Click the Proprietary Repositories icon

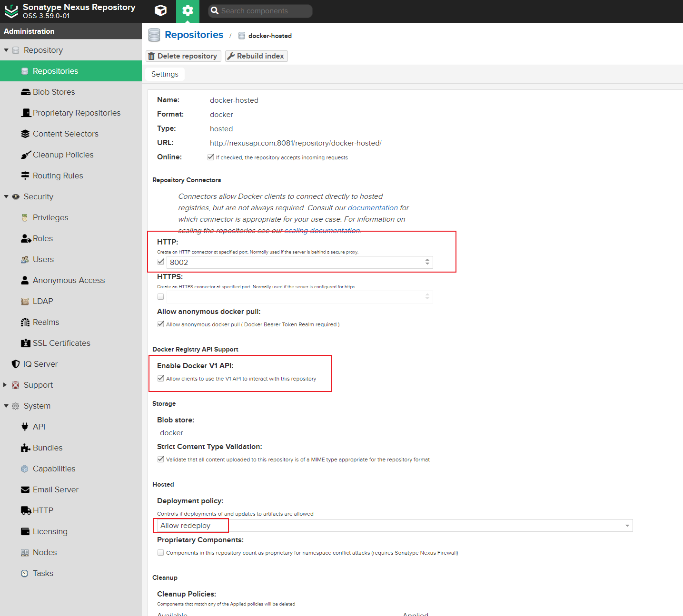[26, 113]
